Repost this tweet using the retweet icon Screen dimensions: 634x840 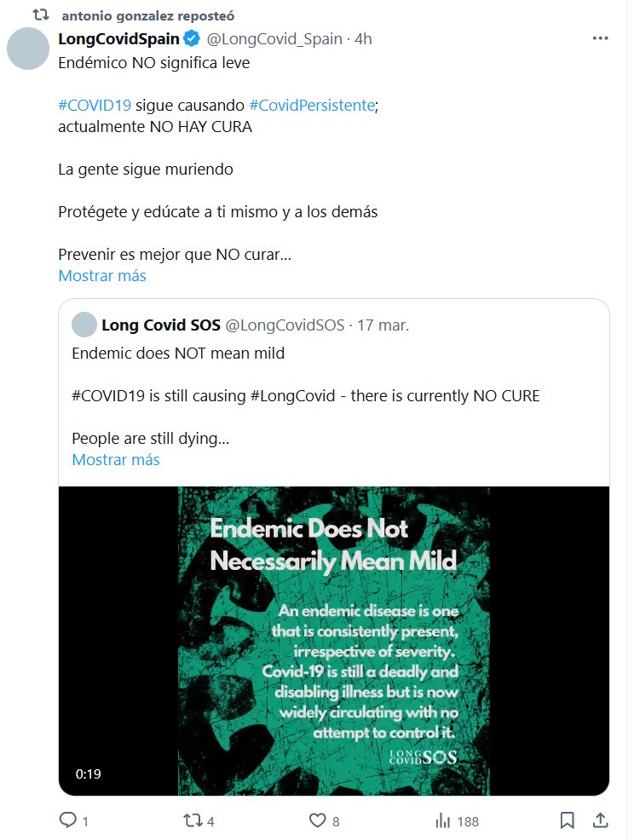click(x=193, y=820)
